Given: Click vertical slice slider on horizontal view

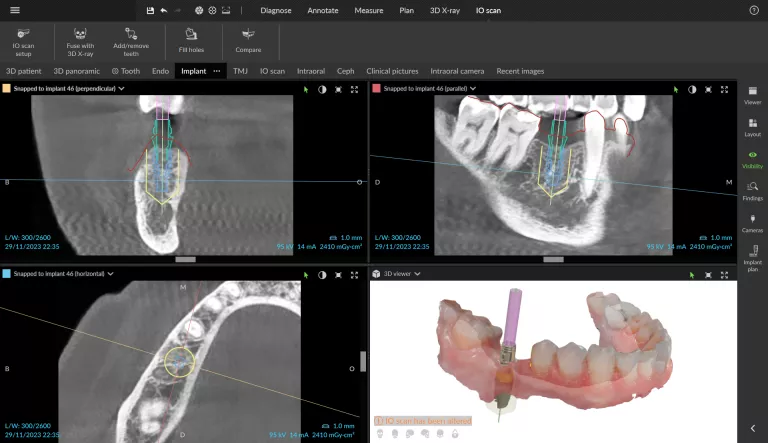Looking at the screenshot, I should [x=363, y=361].
